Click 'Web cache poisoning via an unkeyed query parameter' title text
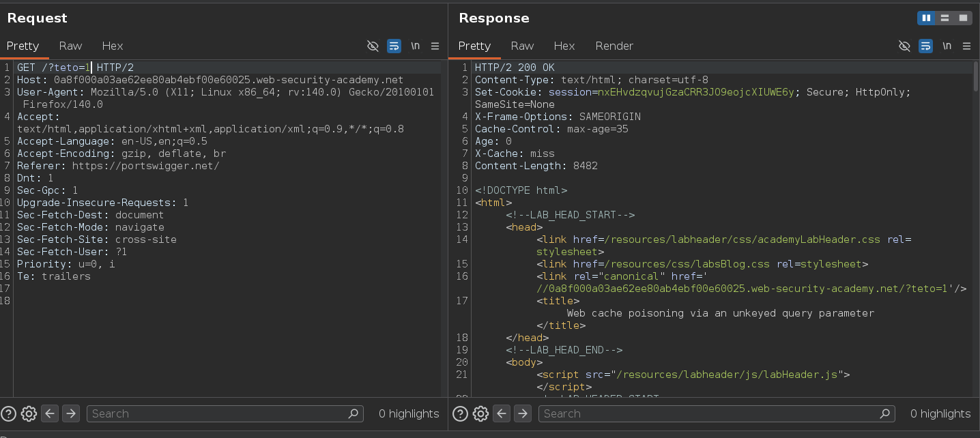The image size is (980, 438). coord(721,313)
